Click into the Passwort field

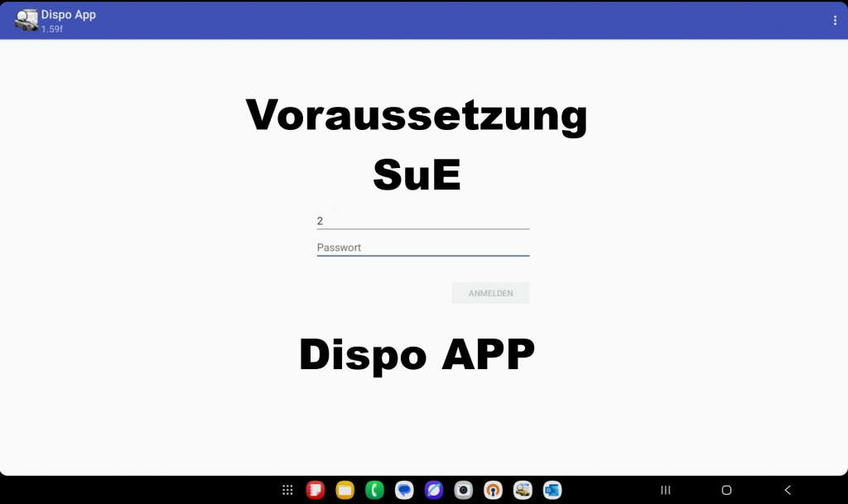point(422,247)
